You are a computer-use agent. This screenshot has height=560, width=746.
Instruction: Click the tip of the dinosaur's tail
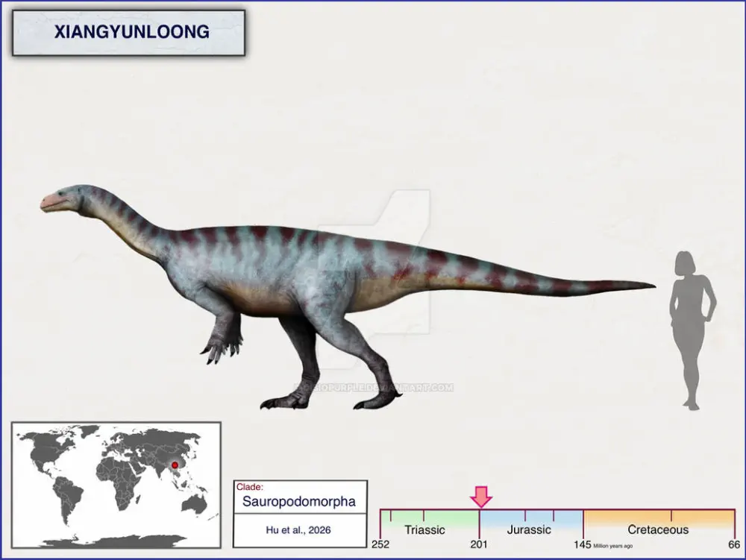[648, 285]
